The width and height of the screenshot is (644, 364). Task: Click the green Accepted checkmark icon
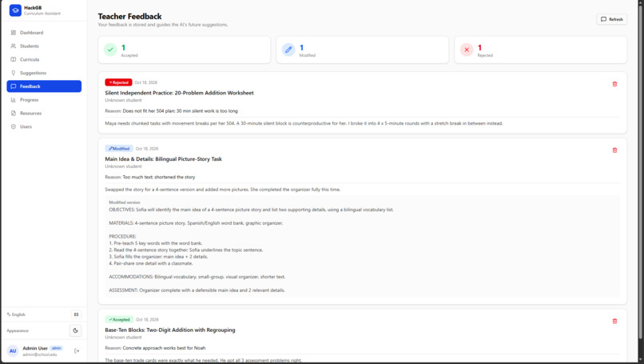coord(110,50)
